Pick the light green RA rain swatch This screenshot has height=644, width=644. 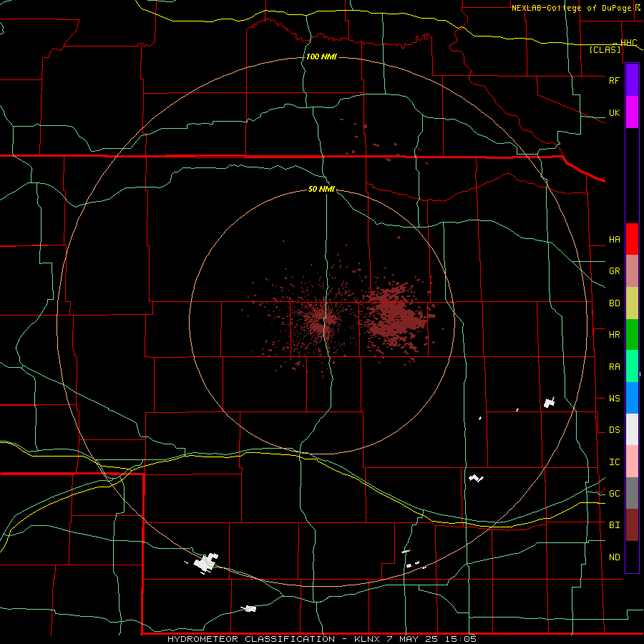632,366
